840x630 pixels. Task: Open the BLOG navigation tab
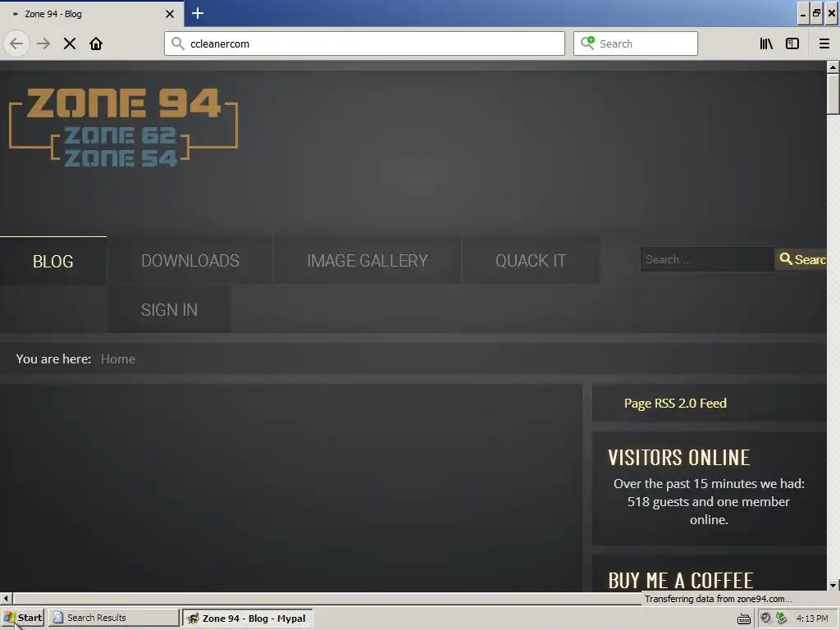pos(53,261)
